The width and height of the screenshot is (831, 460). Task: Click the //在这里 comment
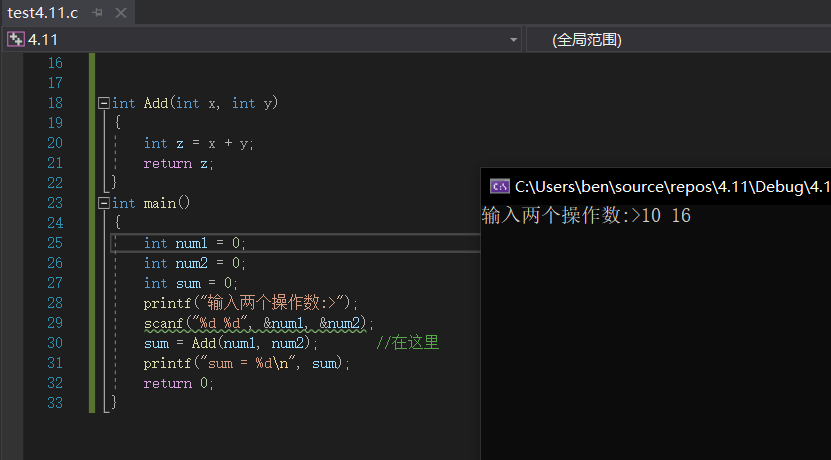point(408,343)
